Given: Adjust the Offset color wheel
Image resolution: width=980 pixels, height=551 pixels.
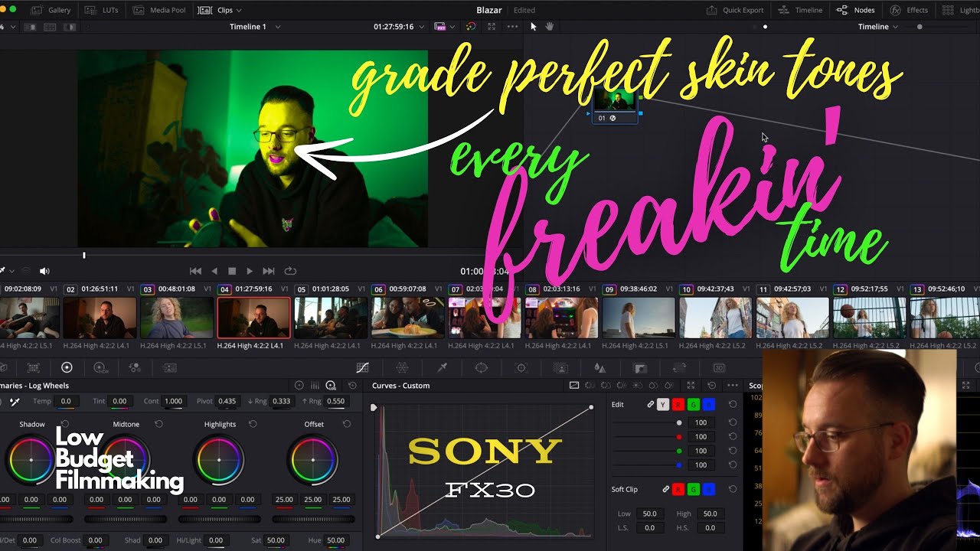Looking at the screenshot, I should coord(314,459).
